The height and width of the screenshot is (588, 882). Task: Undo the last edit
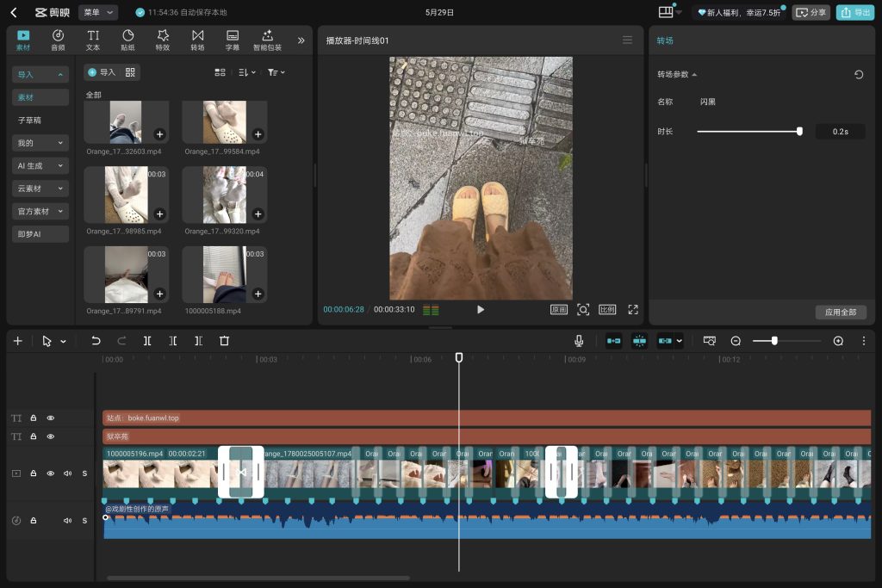[x=96, y=341]
